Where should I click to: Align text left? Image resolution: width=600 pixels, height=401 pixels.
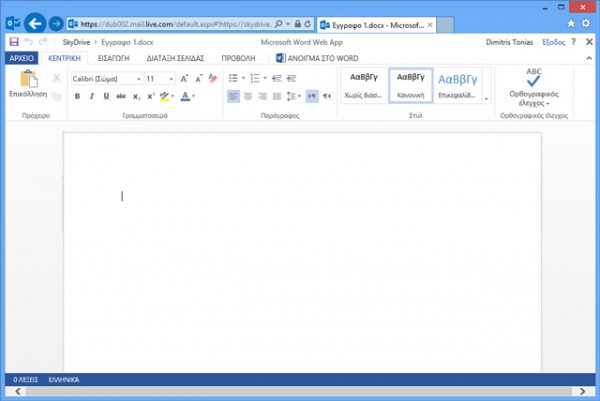[233, 96]
